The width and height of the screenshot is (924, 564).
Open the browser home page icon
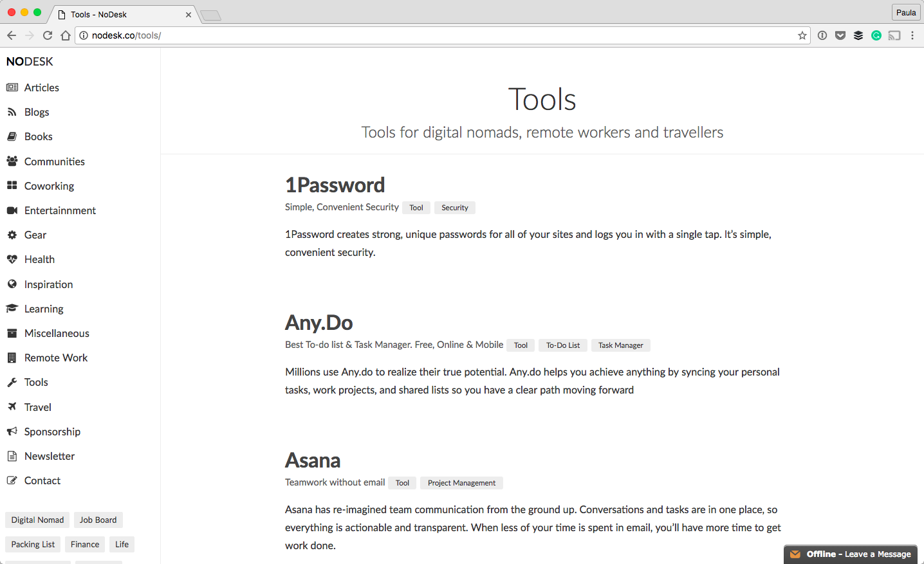[x=66, y=35]
